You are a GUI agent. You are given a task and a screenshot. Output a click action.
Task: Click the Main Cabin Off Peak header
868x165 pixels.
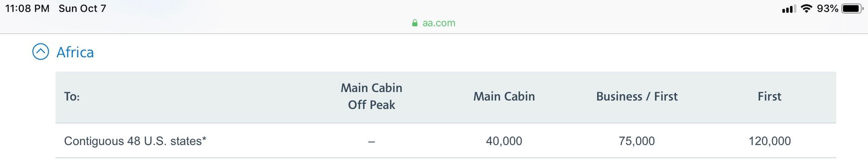pos(372,96)
